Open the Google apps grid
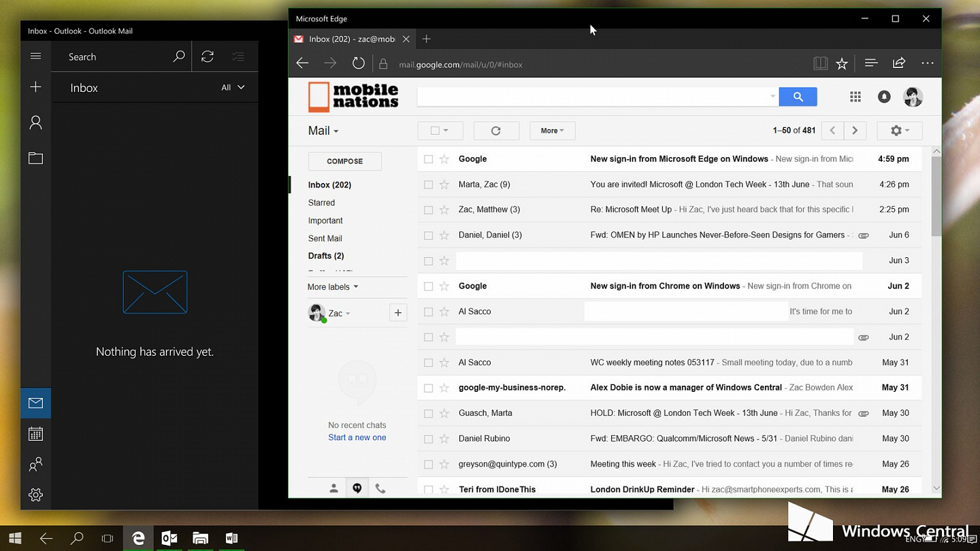 click(855, 97)
